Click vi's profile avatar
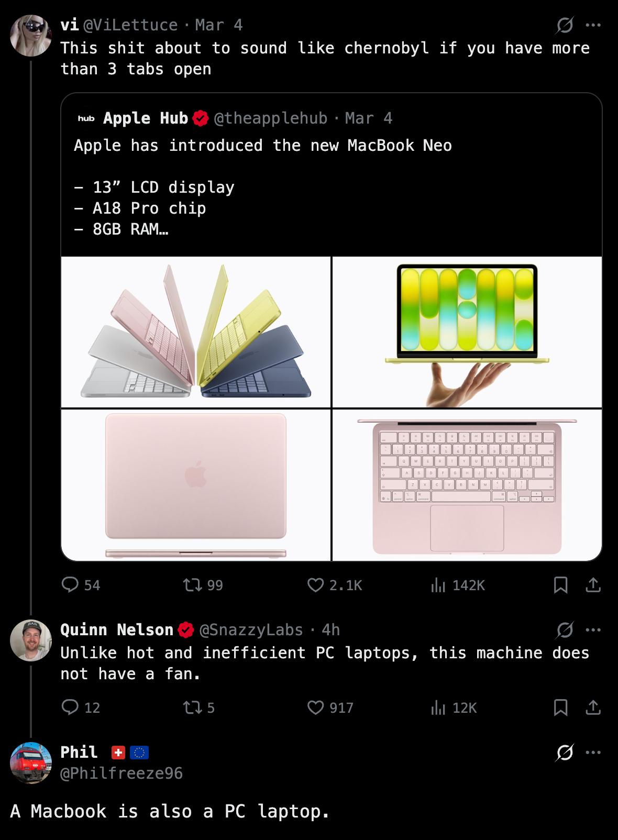Viewport: 618px width, 840px height. (x=31, y=36)
